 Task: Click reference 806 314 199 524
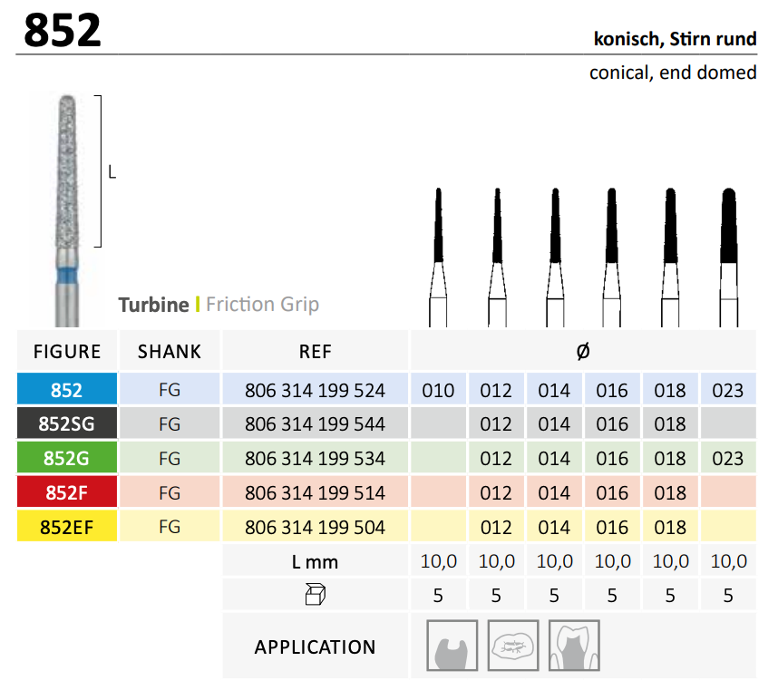coord(315,390)
